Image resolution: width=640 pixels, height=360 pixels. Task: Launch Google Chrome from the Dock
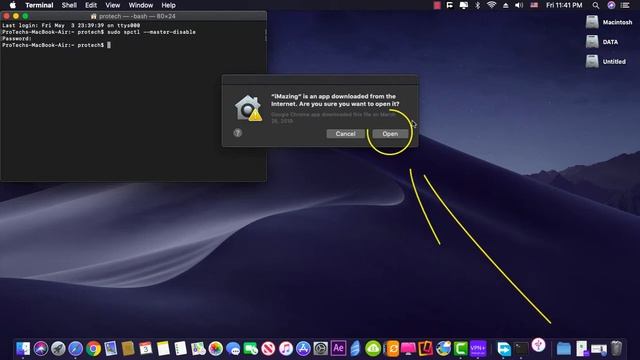[93, 349]
